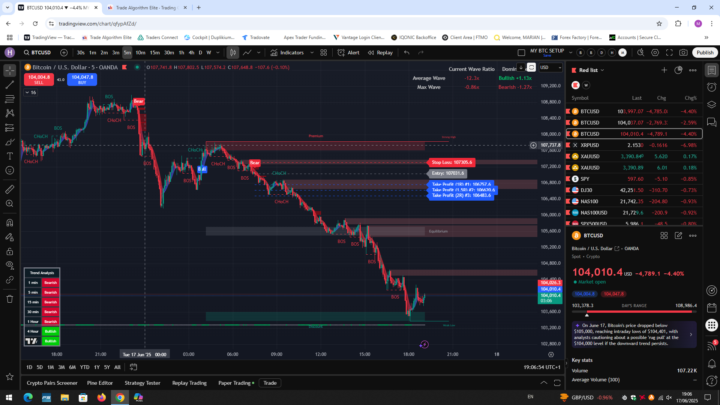
Task: Switch to 1h timeframe
Action: pos(181,53)
